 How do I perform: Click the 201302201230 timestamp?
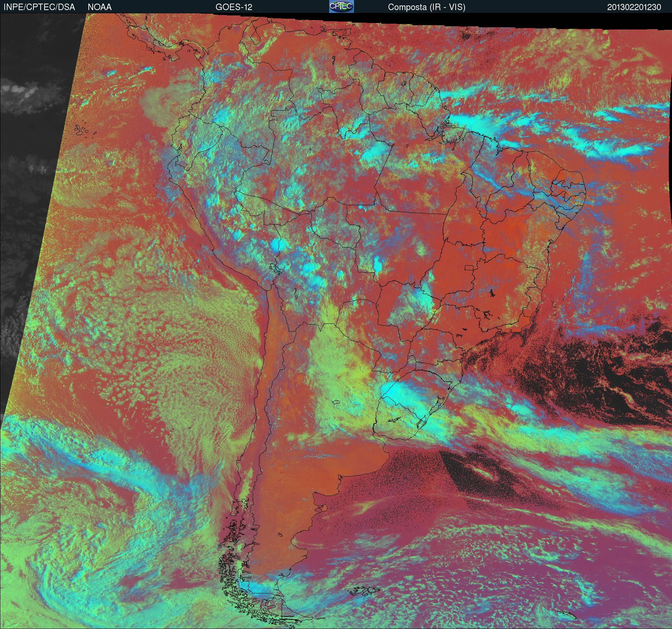[x=634, y=7]
